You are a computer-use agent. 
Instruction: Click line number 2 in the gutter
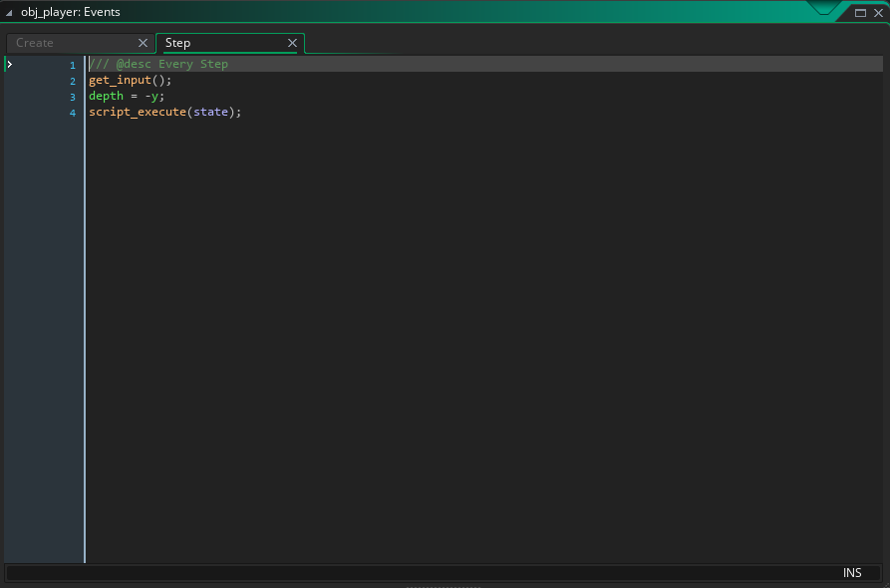click(x=73, y=81)
